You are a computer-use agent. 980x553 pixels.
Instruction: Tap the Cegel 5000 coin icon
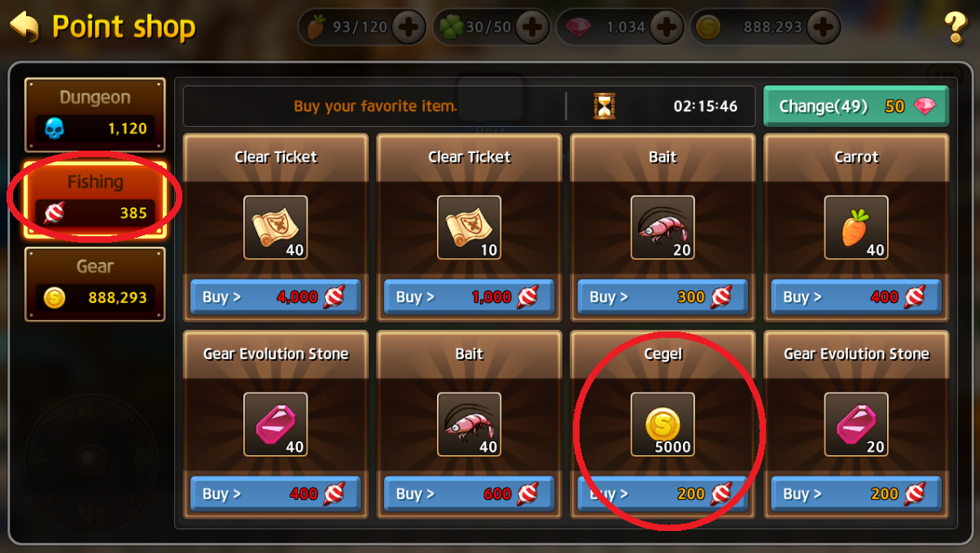[x=663, y=424]
